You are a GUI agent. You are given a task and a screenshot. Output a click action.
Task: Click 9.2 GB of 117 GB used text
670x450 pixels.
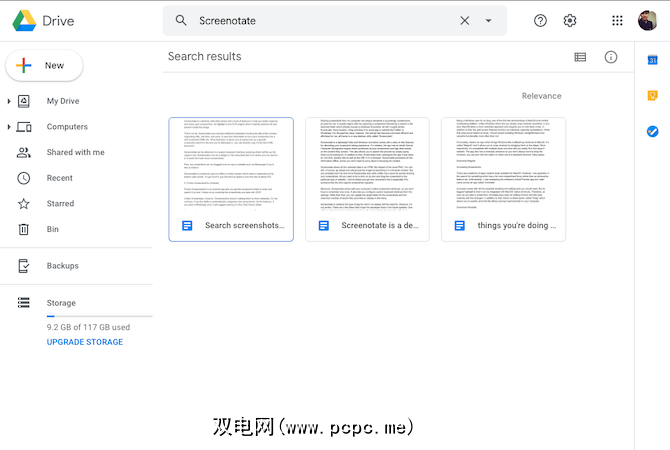pyautogui.click(x=88, y=327)
